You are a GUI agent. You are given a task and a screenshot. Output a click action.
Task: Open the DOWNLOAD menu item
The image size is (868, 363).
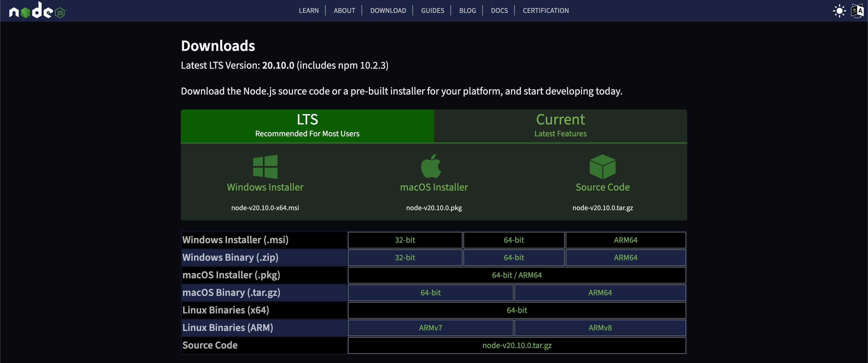(x=388, y=10)
